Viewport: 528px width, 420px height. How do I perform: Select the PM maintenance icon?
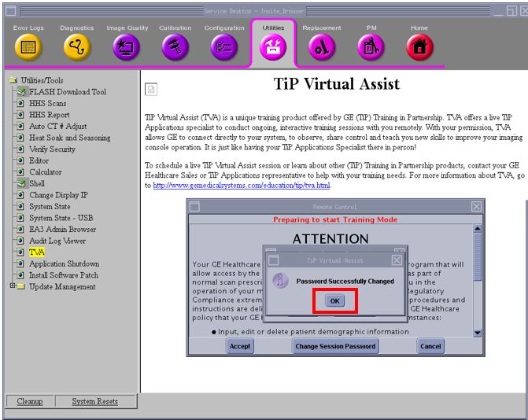click(371, 48)
